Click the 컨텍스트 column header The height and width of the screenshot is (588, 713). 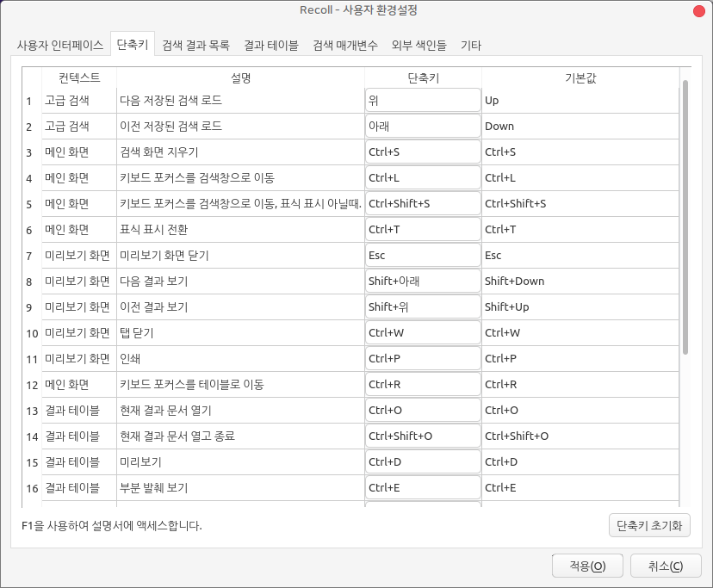tap(78, 77)
